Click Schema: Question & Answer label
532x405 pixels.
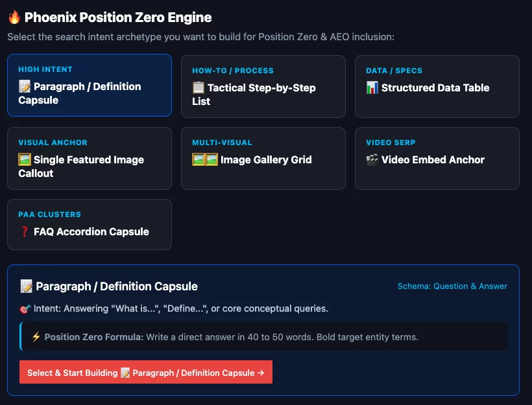pos(452,286)
